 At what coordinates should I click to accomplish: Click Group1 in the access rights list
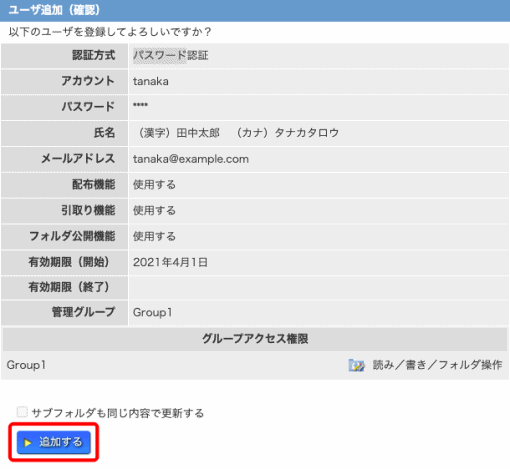[x=26, y=365]
